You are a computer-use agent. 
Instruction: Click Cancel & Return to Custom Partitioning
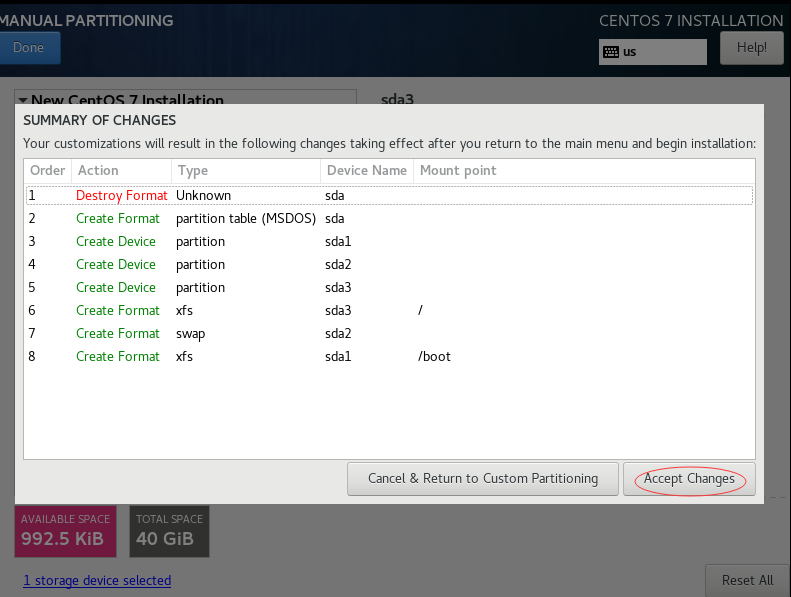click(483, 478)
